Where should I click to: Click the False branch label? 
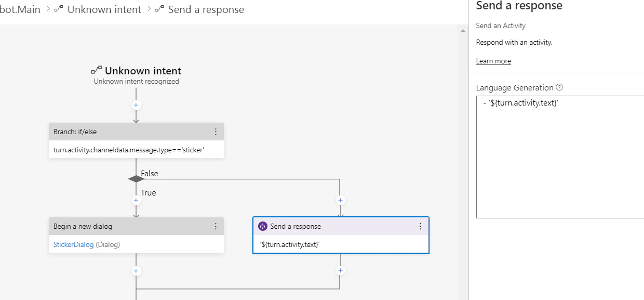pyautogui.click(x=150, y=173)
